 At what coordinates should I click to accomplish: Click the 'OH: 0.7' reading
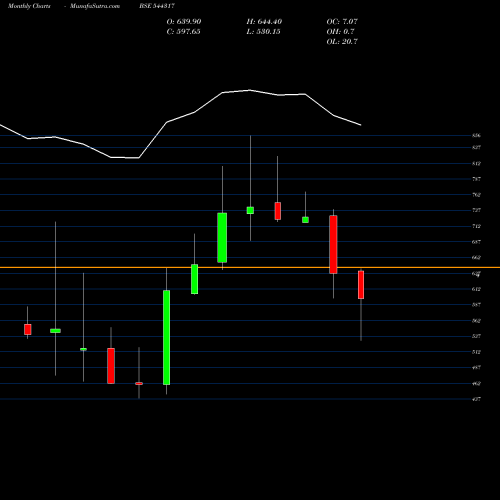[340, 32]
